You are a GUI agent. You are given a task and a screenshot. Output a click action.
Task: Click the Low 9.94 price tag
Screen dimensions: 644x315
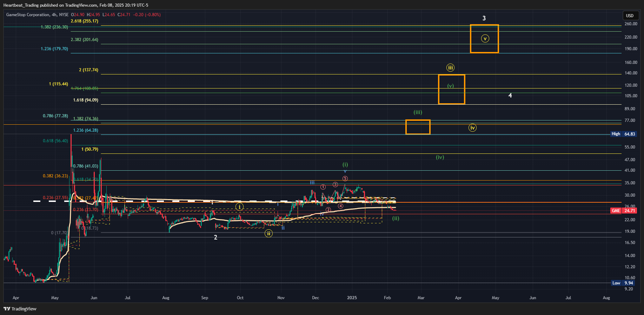(623, 283)
